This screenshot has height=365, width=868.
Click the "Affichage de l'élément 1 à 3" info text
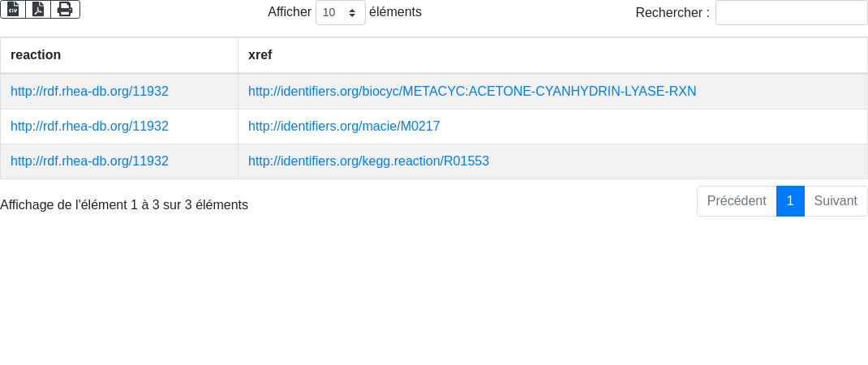pos(124,205)
